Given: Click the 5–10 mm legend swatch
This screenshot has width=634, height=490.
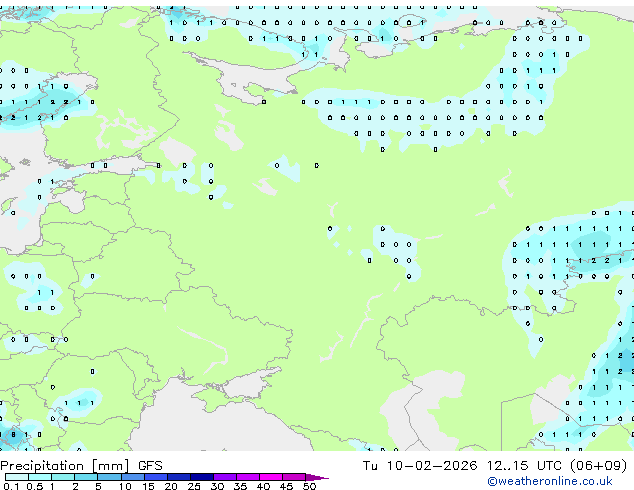Looking at the screenshot, I should click(109, 477).
